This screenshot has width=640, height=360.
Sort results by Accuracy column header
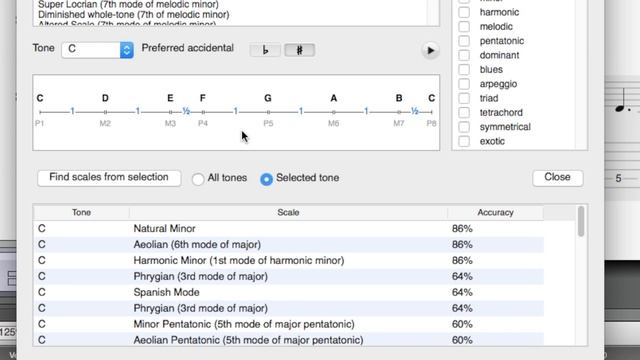[495, 213]
